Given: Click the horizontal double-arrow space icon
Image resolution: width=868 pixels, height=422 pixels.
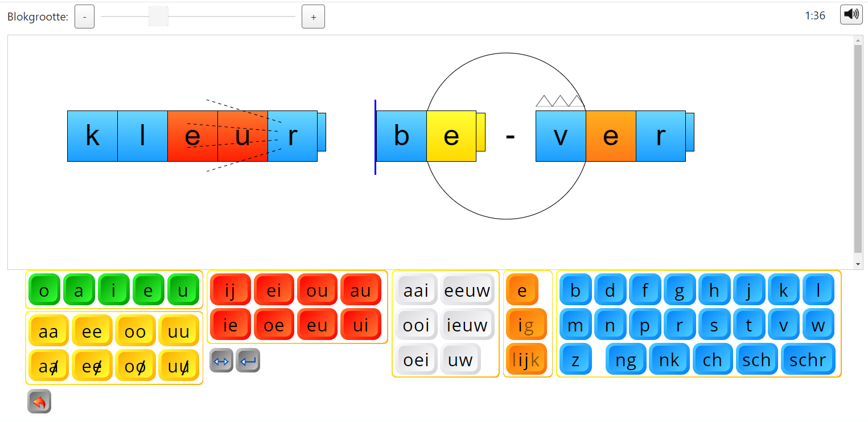Looking at the screenshot, I should point(221,360).
